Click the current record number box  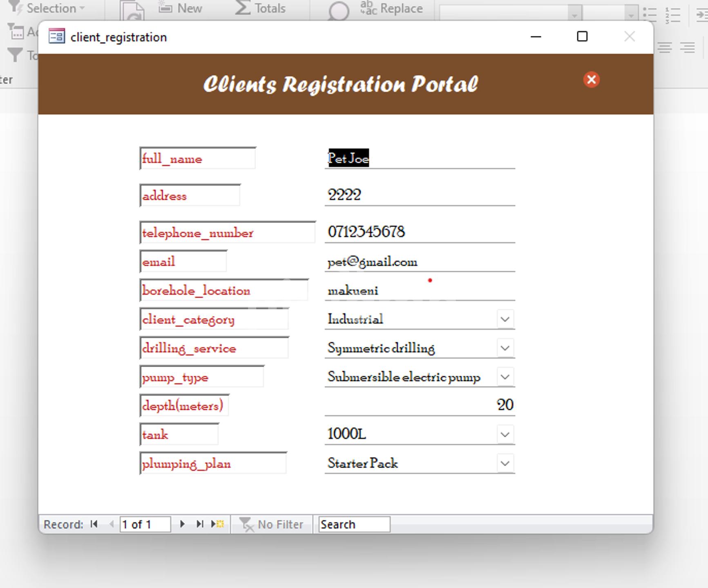click(x=145, y=524)
